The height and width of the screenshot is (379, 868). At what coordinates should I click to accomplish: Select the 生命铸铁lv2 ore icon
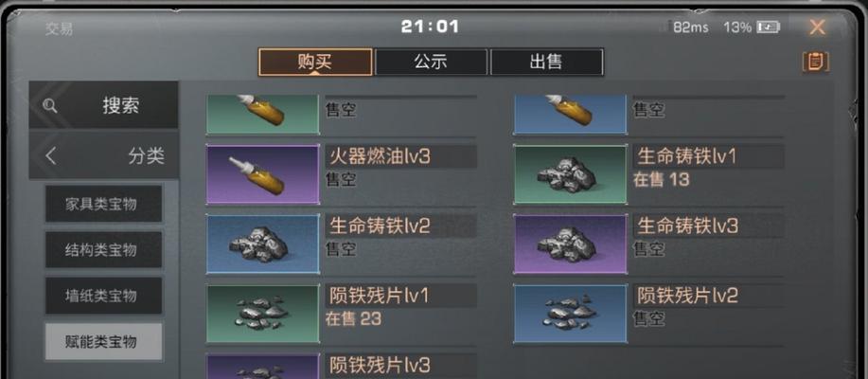[263, 244]
